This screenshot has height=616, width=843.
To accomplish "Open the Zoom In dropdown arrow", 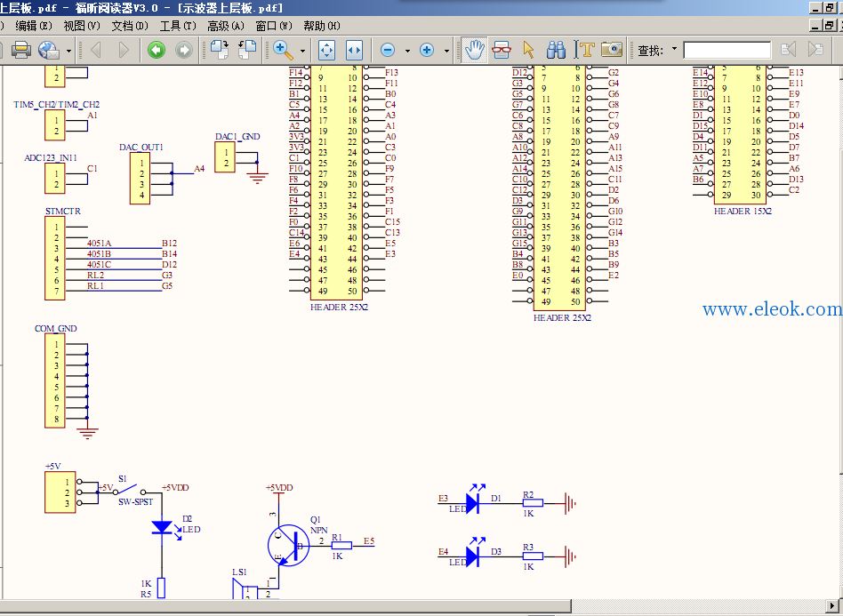I will click(x=446, y=51).
